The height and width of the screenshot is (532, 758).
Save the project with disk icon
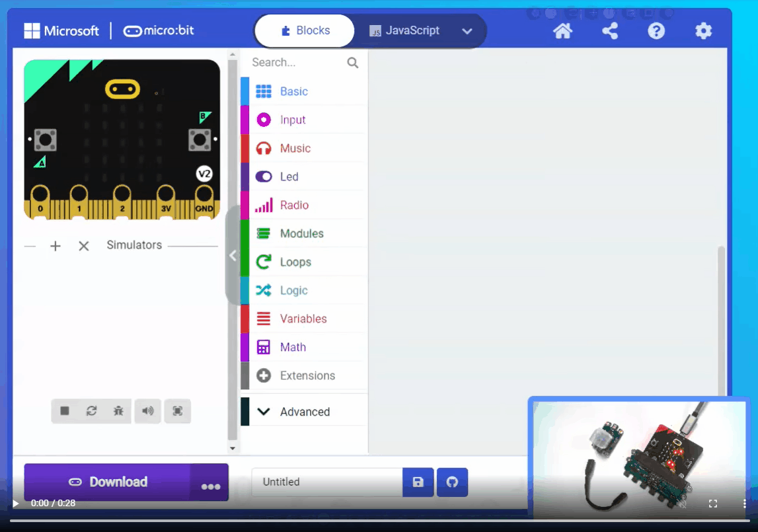(418, 482)
